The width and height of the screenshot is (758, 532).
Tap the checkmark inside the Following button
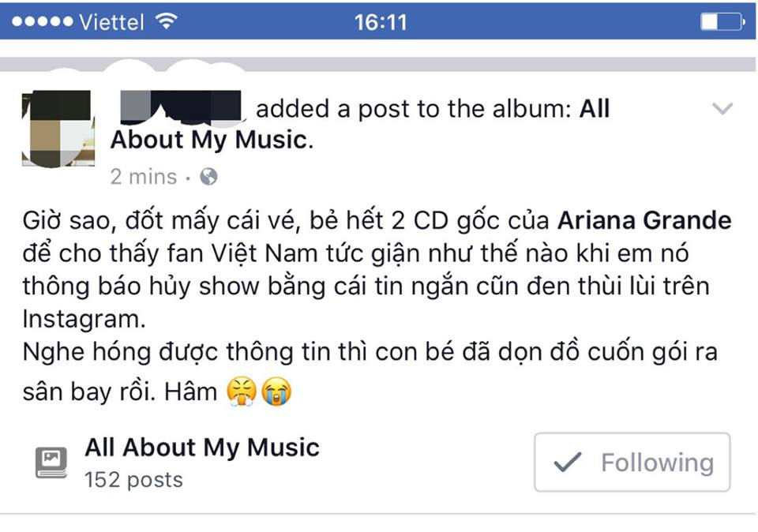pos(568,462)
